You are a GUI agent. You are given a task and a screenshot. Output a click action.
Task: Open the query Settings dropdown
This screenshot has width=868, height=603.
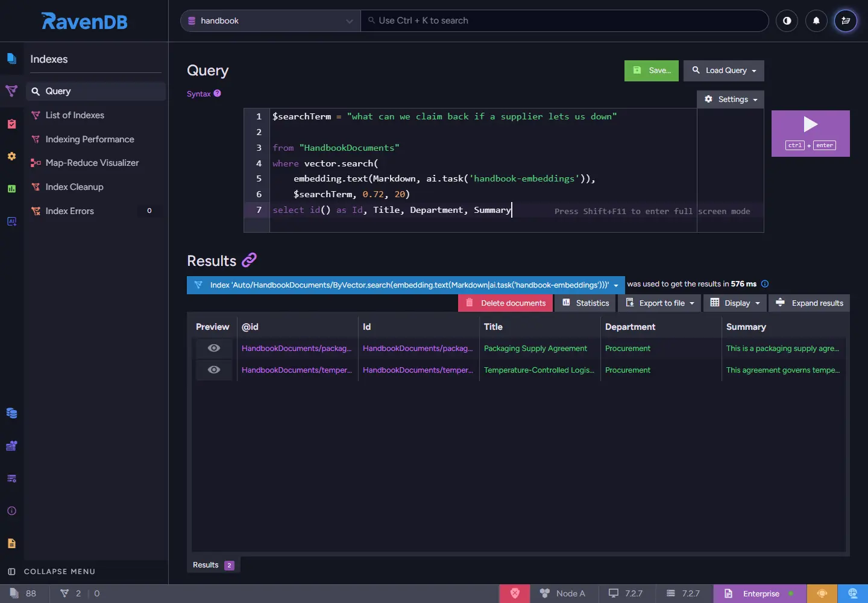coord(731,99)
